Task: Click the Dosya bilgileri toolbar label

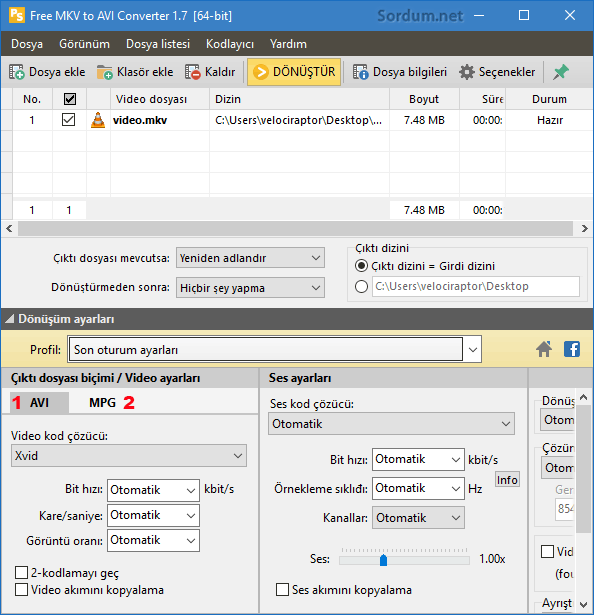Action: (x=410, y=72)
